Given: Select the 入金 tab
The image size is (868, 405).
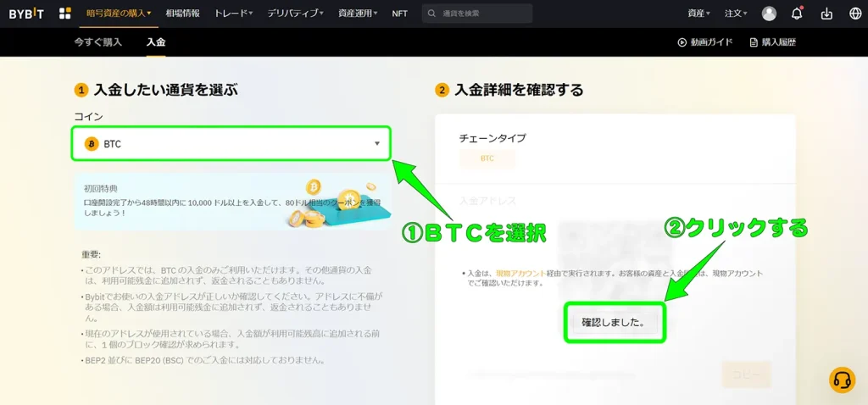Looking at the screenshot, I should 156,42.
